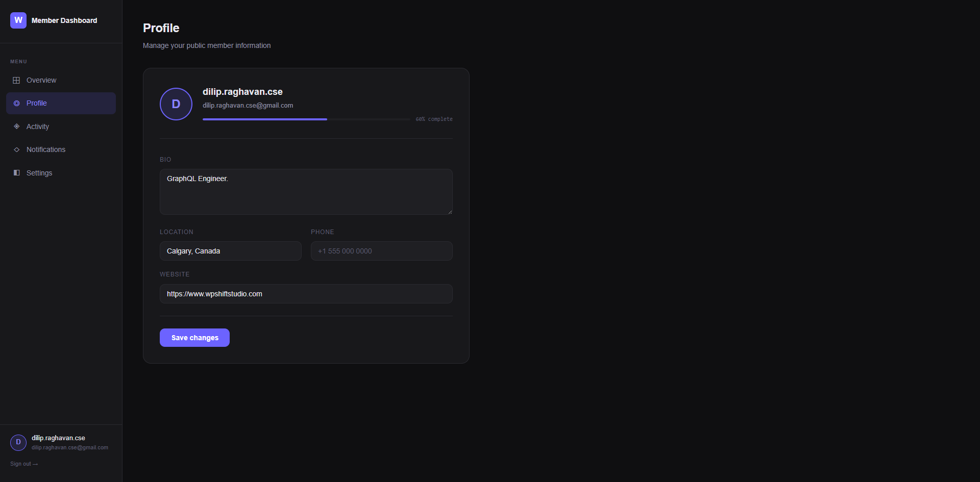Image resolution: width=980 pixels, height=482 pixels.
Task: Click the profile completion progress bar
Action: pos(306,119)
